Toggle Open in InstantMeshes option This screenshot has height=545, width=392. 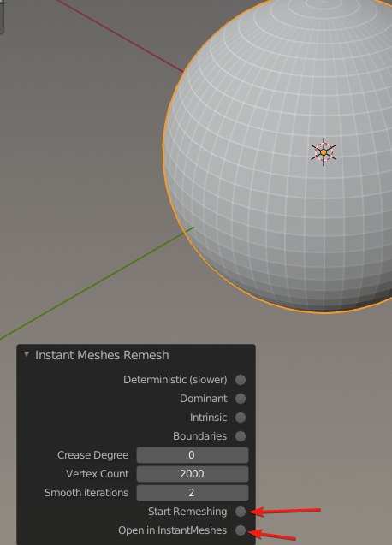click(241, 530)
